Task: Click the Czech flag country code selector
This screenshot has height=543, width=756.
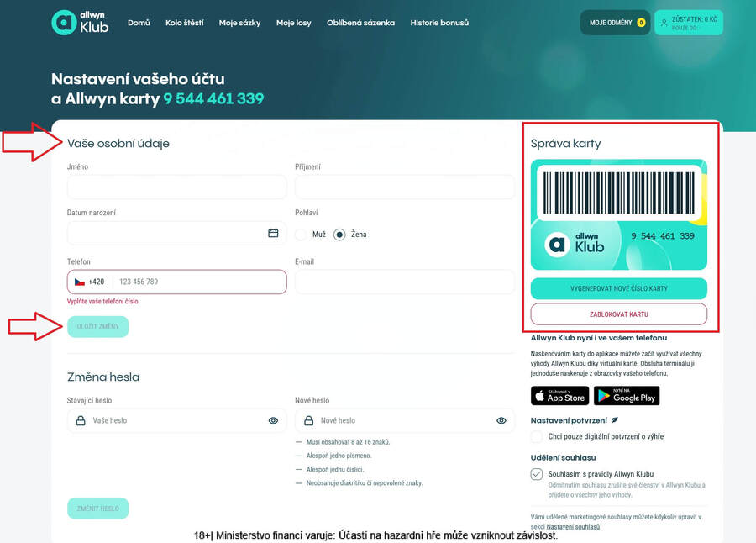Action: point(90,282)
